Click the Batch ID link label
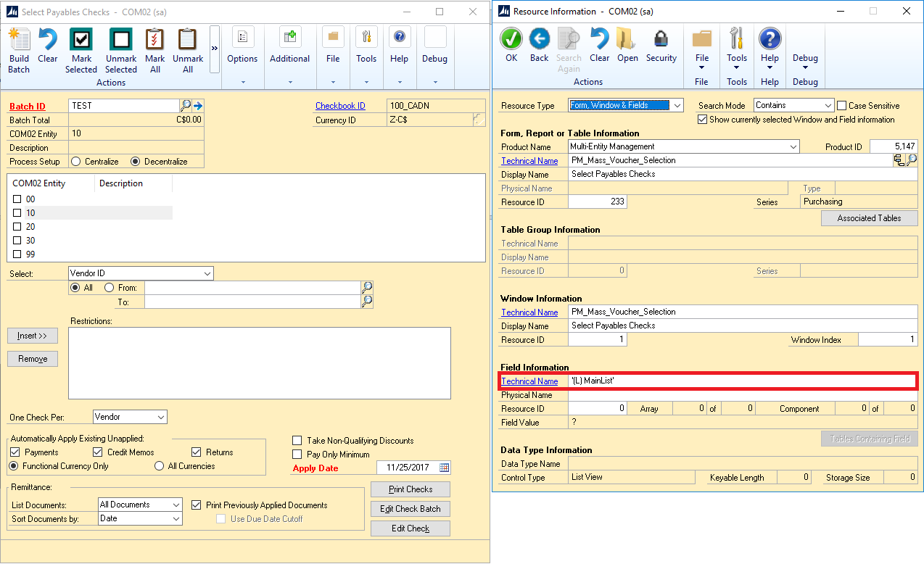The width and height of the screenshot is (924, 564). (x=28, y=107)
